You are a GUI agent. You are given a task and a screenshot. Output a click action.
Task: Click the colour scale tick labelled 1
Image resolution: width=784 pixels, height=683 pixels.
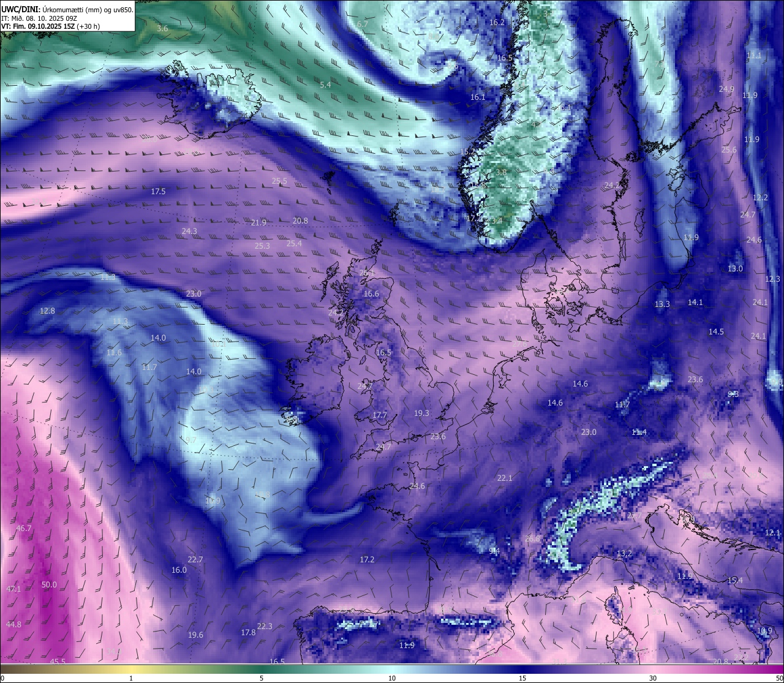pos(131,678)
